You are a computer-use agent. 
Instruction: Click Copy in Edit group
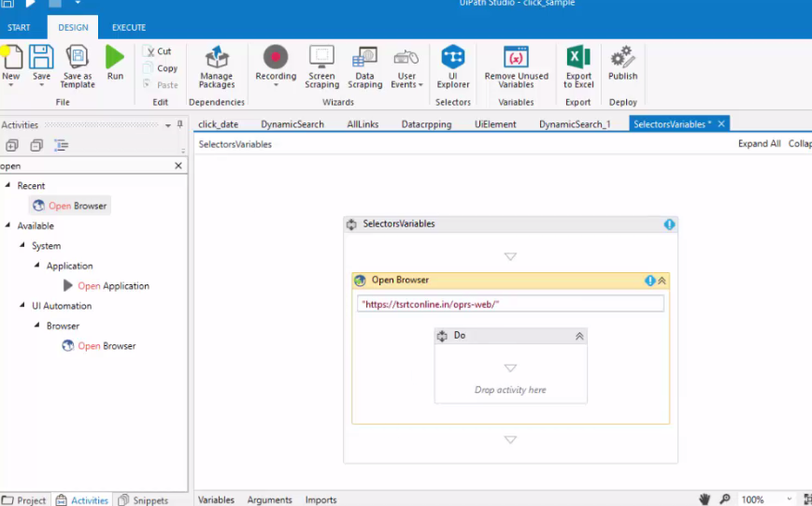[x=160, y=68]
